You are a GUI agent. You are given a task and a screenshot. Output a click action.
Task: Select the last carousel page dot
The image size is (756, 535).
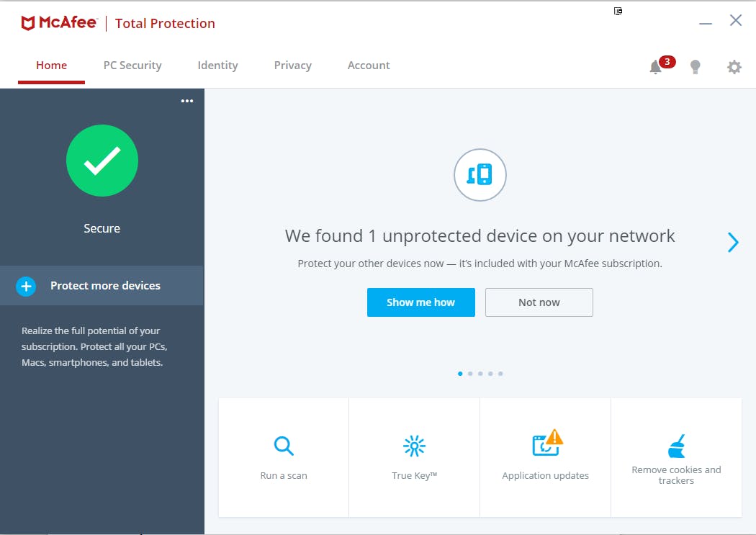click(x=500, y=374)
